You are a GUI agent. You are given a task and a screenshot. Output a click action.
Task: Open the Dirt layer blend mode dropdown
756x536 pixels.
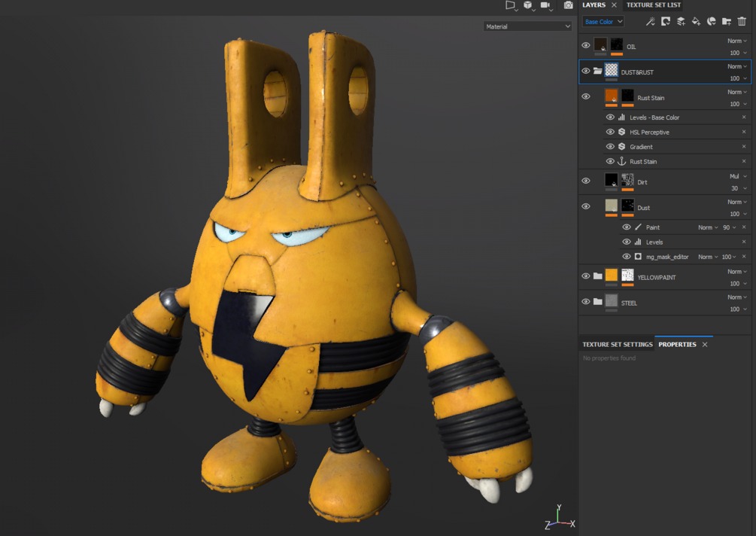coord(736,176)
